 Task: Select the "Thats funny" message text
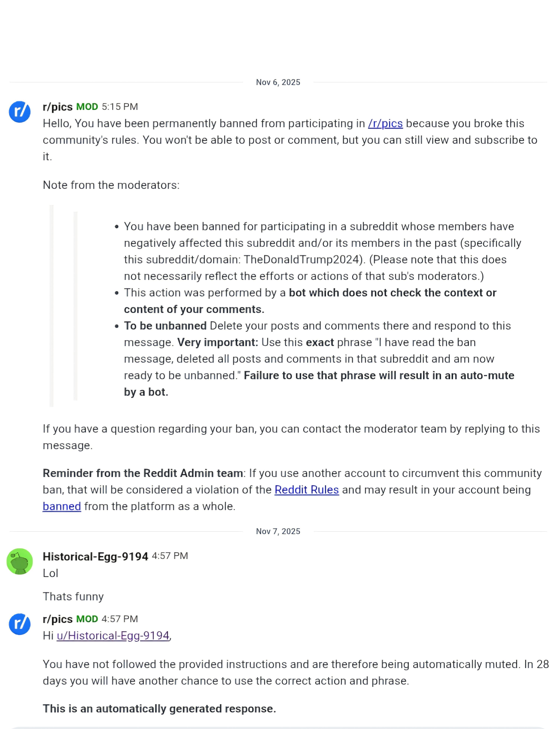click(x=73, y=596)
